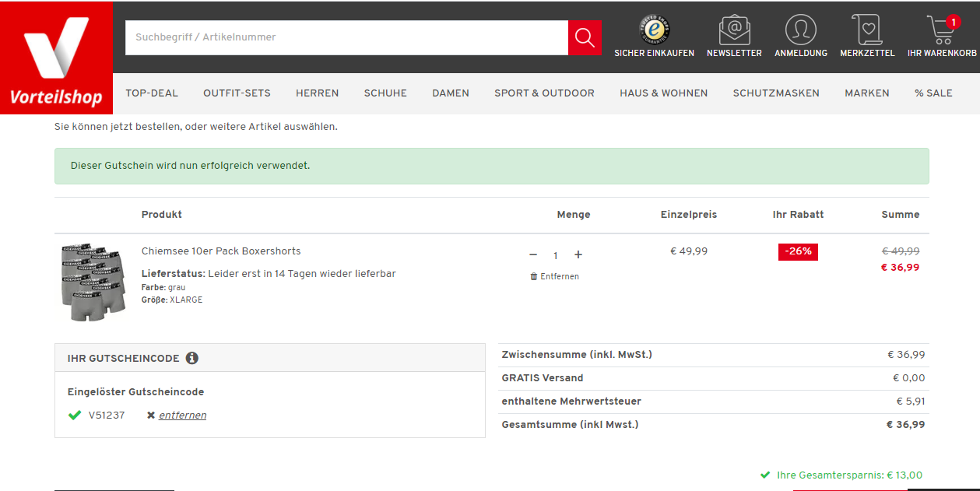Image resolution: width=980 pixels, height=491 pixels.
Task: Open the OUTFIT-SETS menu
Action: click(237, 93)
